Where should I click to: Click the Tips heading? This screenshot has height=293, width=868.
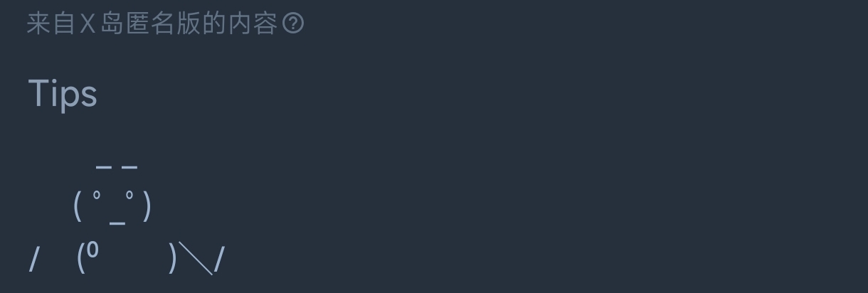click(63, 94)
